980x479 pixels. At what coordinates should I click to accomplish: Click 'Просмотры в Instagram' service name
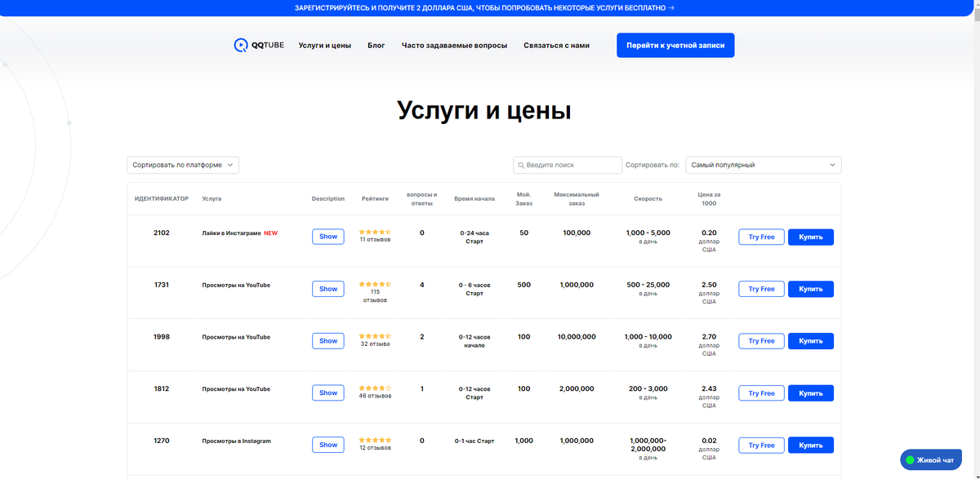[236, 441]
